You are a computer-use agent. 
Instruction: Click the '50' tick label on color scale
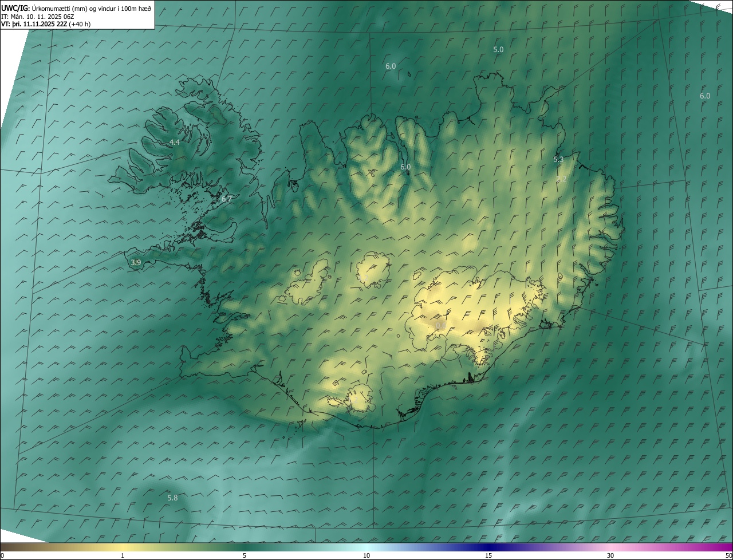coord(728,555)
